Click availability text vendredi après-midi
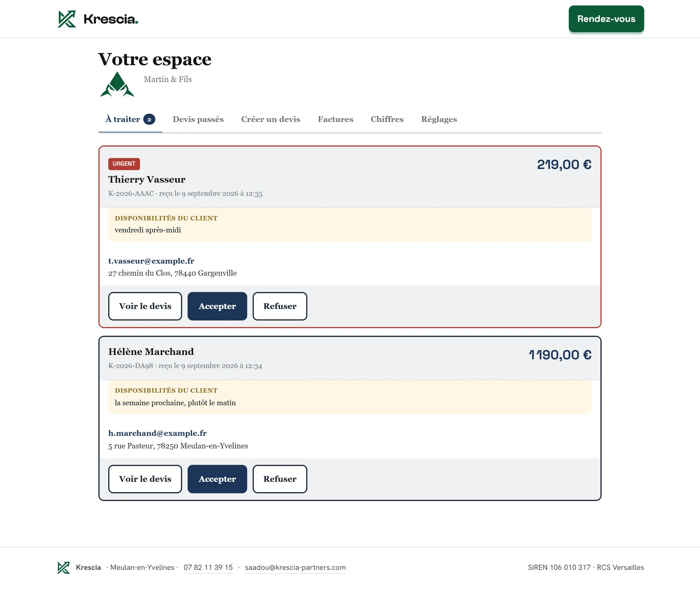The height and width of the screenshot is (589, 700). tap(148, 230)
